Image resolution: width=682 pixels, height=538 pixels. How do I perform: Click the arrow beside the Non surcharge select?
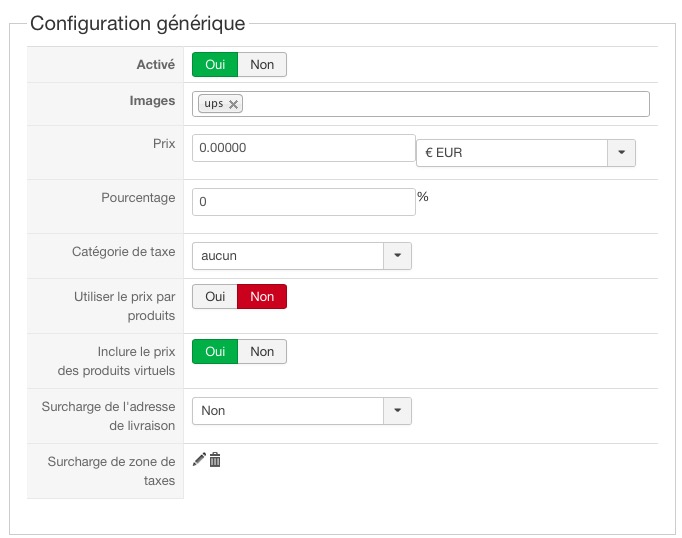pos(398,411)
